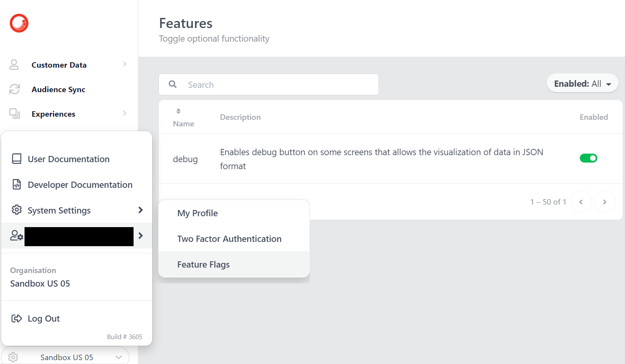Viewport: 625px width, 364px height.
Task: Click inside the Search field
Action: 273,84
